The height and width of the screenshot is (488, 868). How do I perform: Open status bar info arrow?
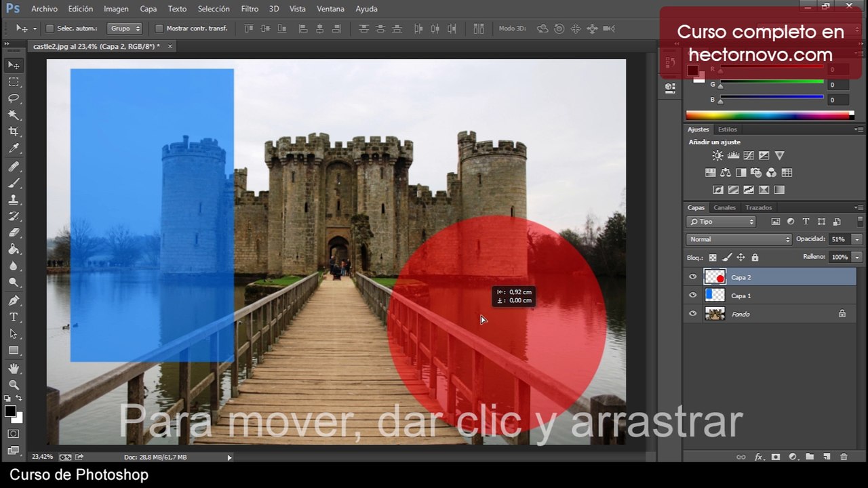tap(229, 457)
